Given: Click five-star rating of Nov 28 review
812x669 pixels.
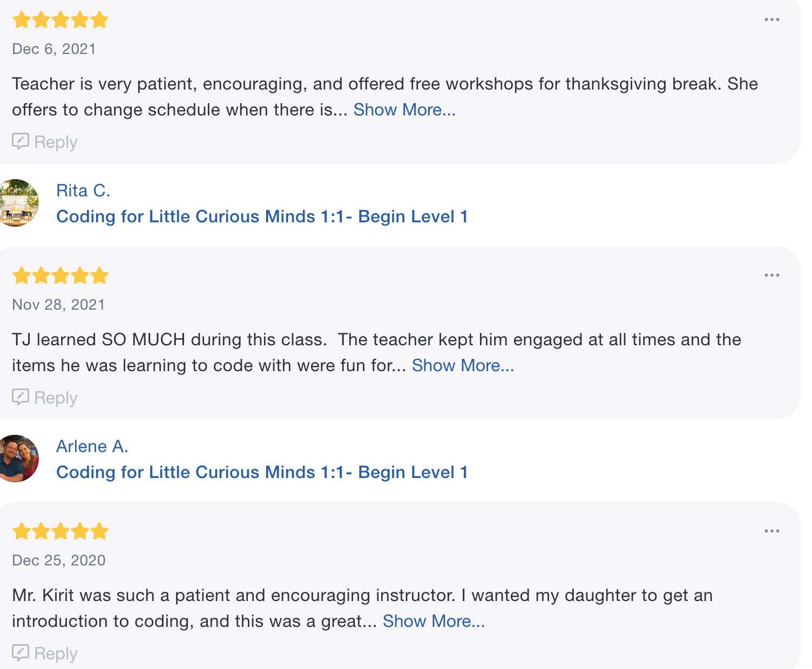Looking at the screenshot, I should click(x=60, y=276).
